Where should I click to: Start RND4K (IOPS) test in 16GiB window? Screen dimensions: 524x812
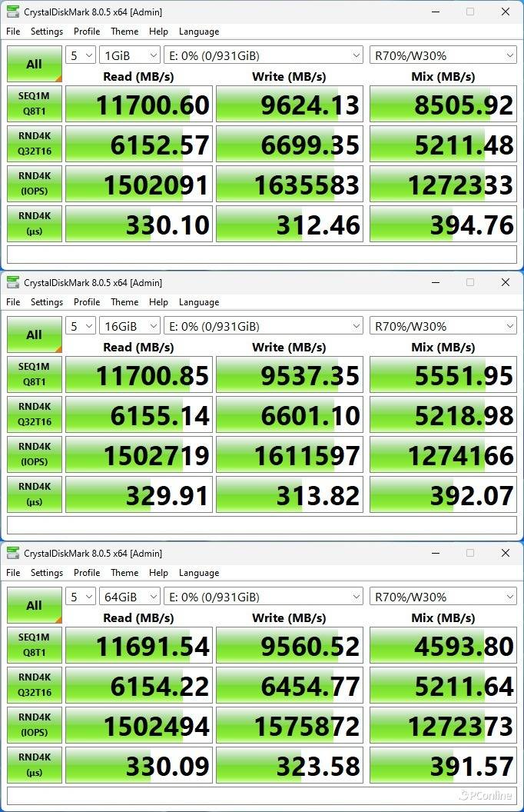pyautogui.click(x=34, y=454)
